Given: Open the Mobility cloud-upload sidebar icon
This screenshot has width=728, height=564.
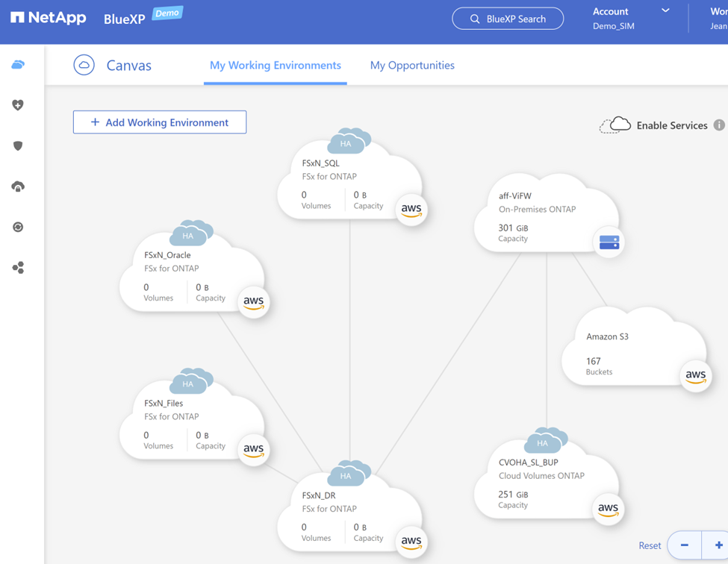Looking at the screenshot, I should [18, 187].
